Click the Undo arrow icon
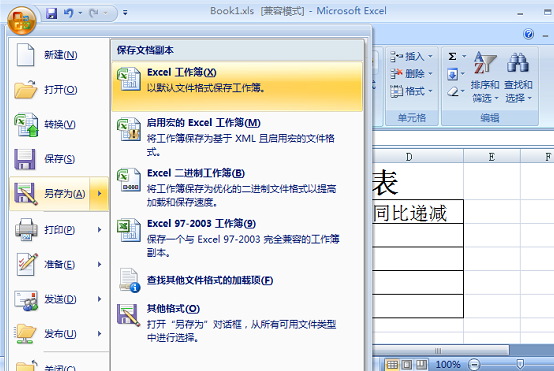 68,13
